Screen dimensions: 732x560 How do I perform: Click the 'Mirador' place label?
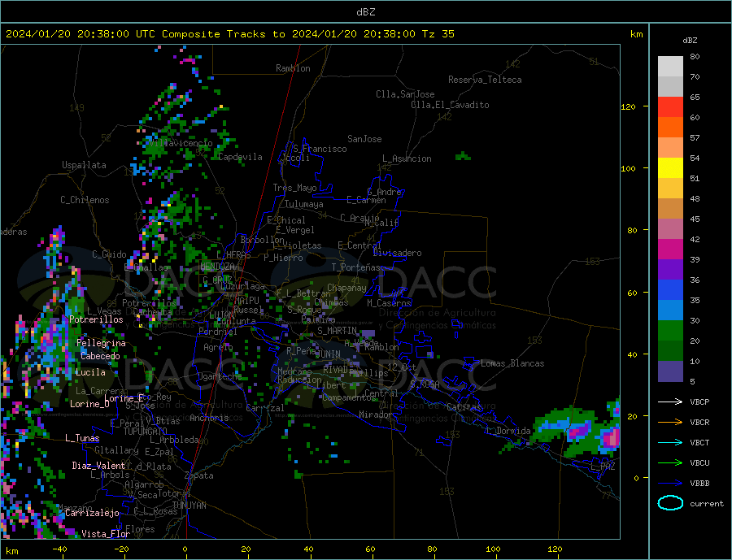[376, 415]
